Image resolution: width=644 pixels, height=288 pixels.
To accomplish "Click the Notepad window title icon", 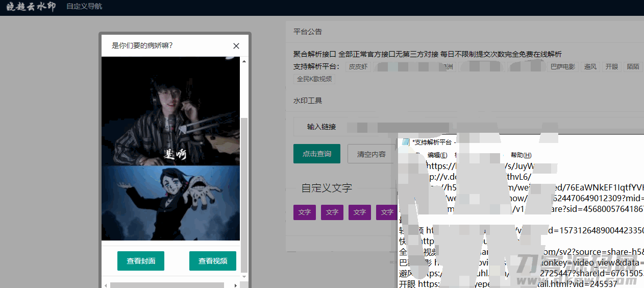I will (406, 142).
